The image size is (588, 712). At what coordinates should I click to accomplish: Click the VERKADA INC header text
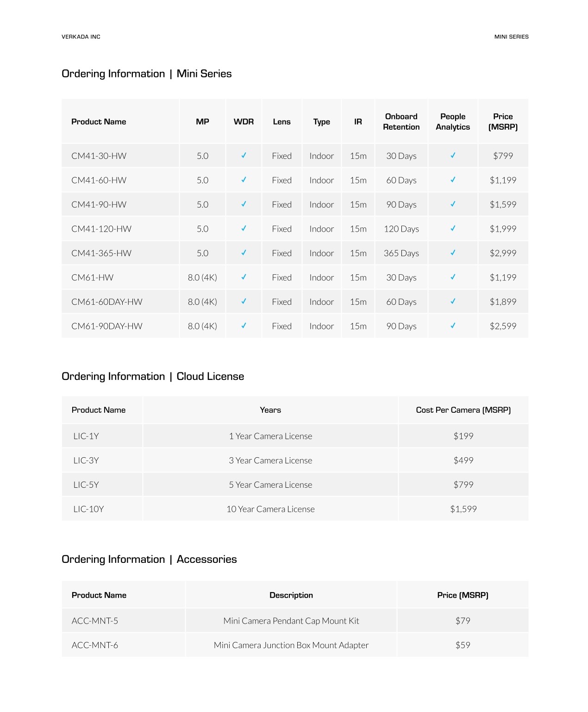coord(81,37)
